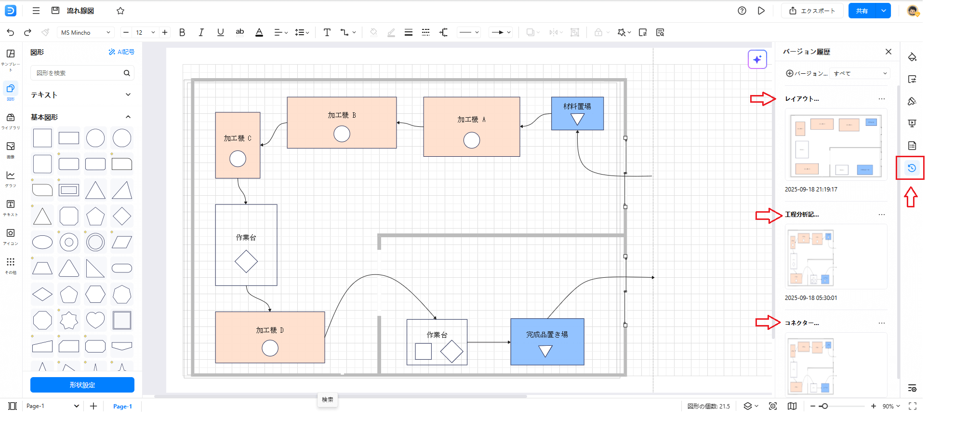The image size is (980, 448).
Task: Toggle underline formatting
Action: click(220, 32)
